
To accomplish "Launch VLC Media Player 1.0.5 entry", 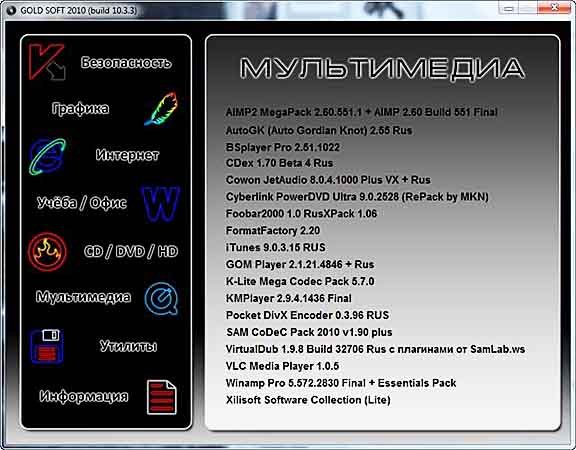I will point(282,366).
